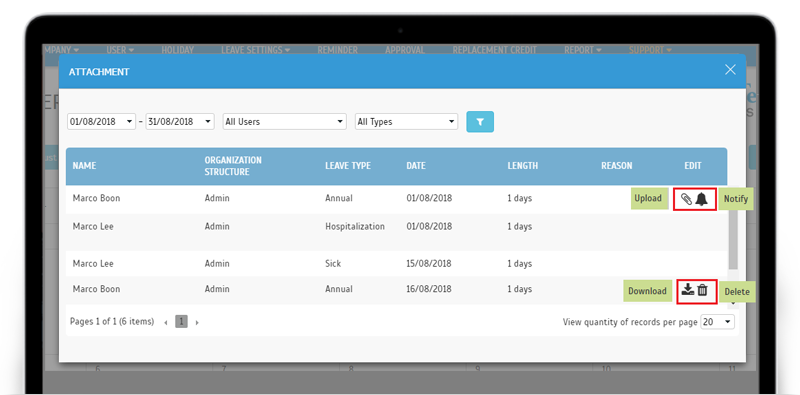Click the paperclip upload attachment icon
Screen dimensions: 800x395
(x=686, y=199)
